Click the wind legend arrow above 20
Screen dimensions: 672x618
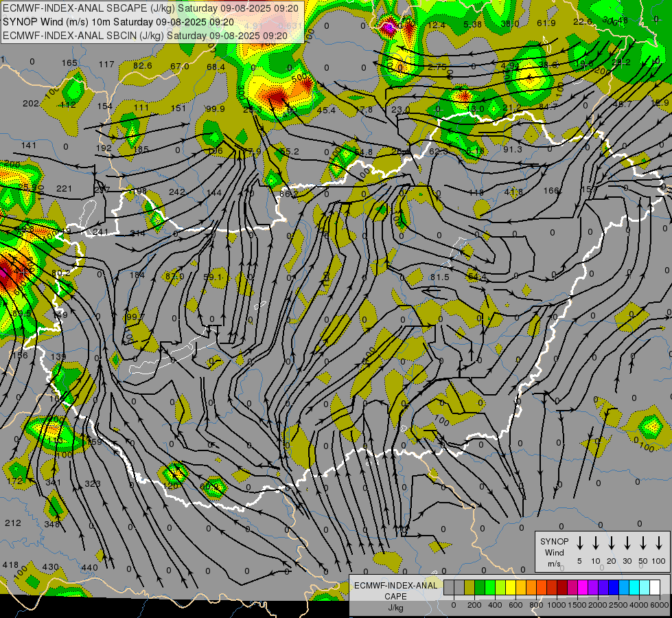612,543
